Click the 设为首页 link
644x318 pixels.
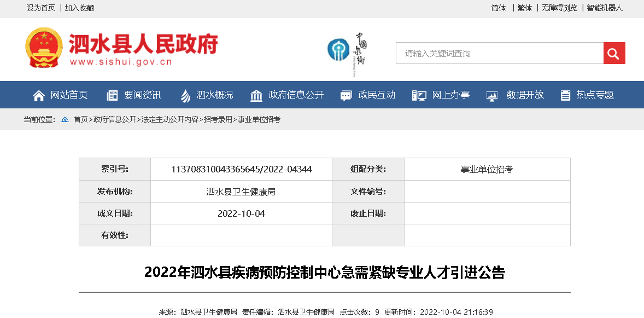41,8
